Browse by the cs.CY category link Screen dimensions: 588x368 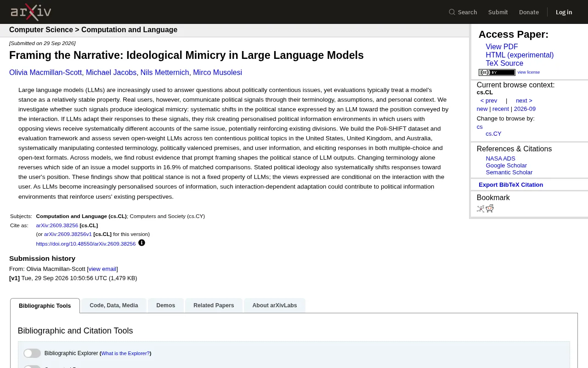[x=493, y=134]
